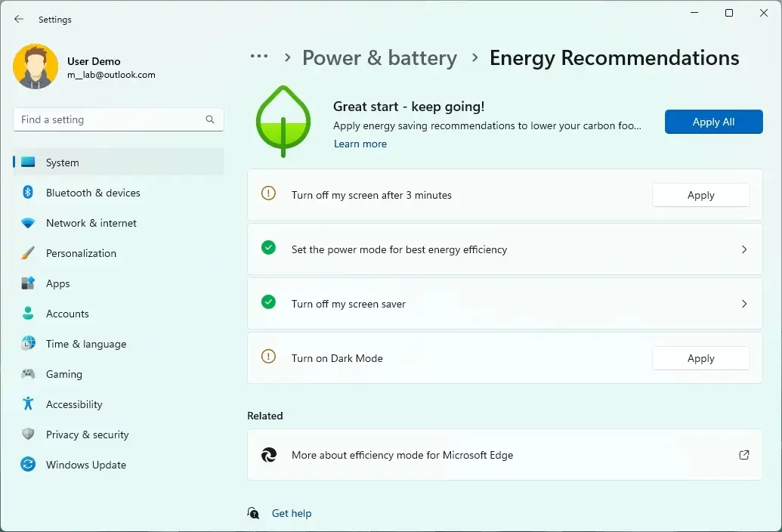The image size is (782, 532).
Task: Open Gaming via the Xbox icon
Action: pos(27,374)
